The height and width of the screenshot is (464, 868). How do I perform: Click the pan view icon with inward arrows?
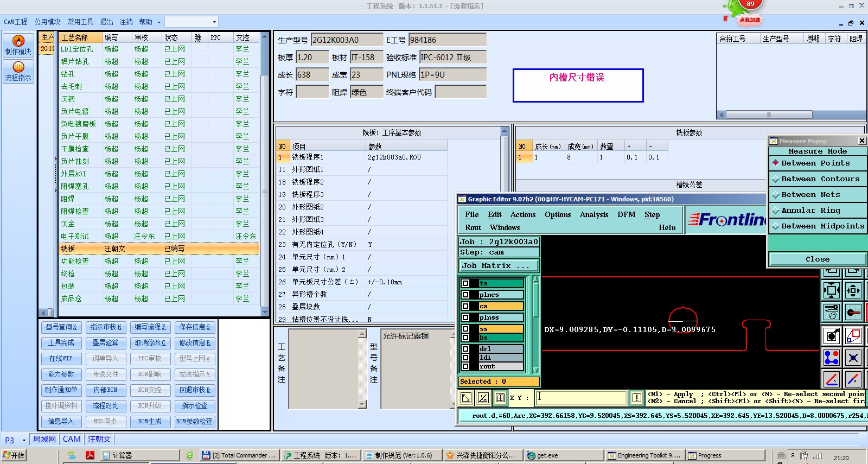(x=853, y=290)
